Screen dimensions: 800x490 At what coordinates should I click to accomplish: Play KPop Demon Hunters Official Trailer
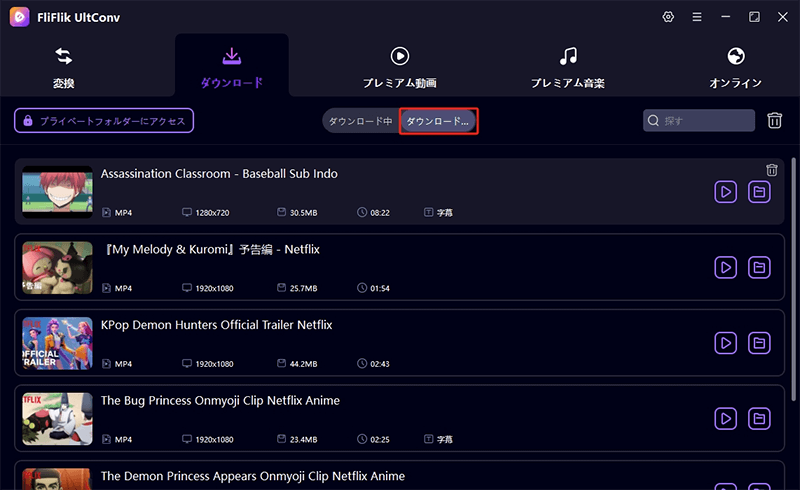(725, 343)
